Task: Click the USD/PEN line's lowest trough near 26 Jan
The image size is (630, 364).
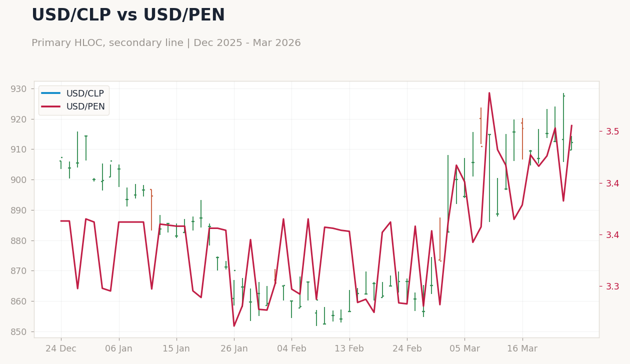Action: click(234, 326)
